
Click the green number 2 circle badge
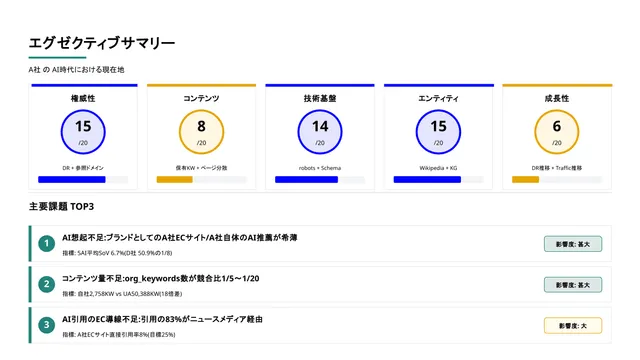click(47, 284)
